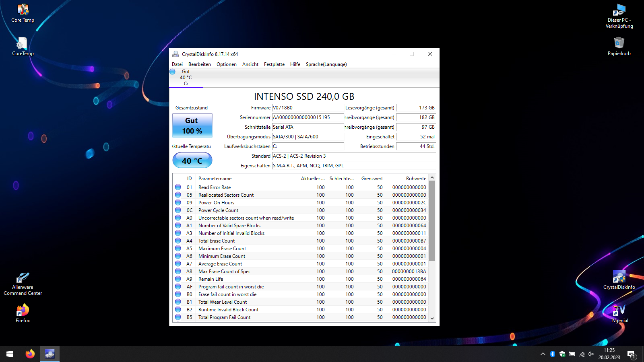Open the Datei menu
The width and height of the screenshot is (644, 362).
click(x=177, y=64)
